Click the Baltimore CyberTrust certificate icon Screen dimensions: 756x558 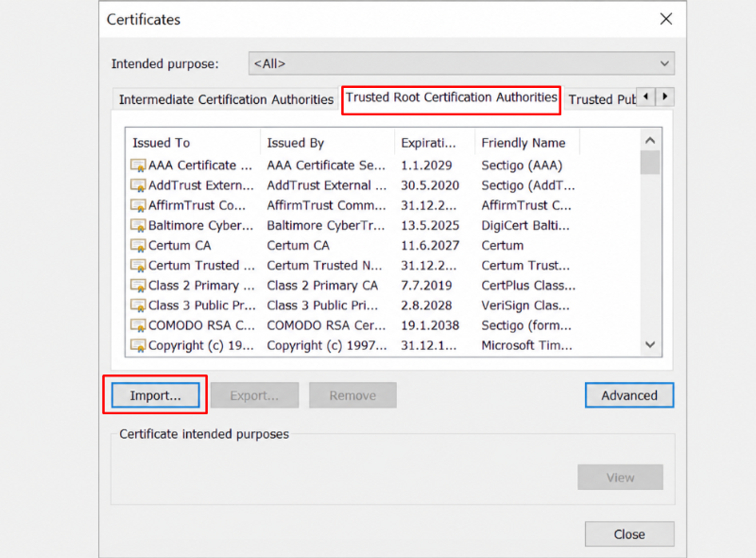(x=138, y=226)
